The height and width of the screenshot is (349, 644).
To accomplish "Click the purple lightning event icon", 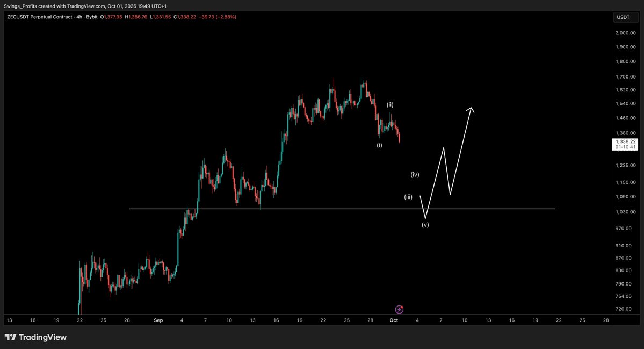I will 399,309.
